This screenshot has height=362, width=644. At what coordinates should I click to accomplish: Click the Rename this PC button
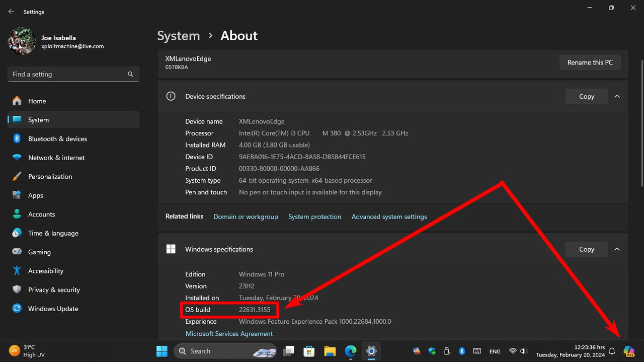[x=590, y=62]
